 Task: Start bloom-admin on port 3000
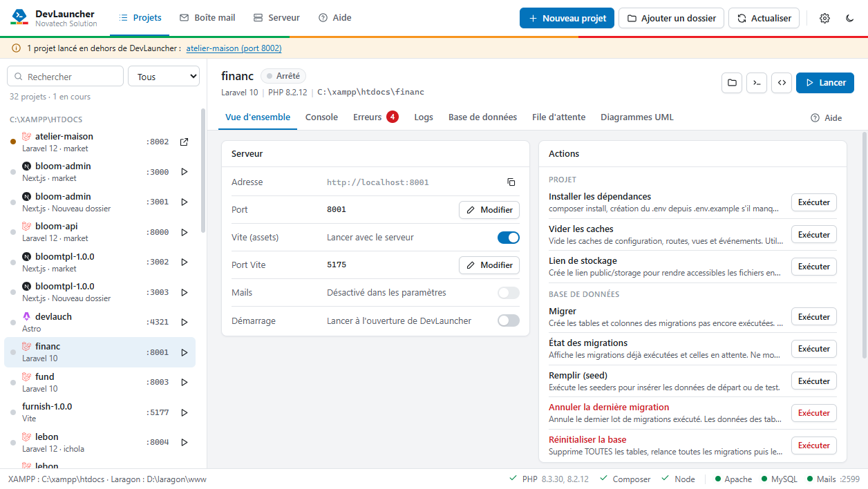coord(184,172)
